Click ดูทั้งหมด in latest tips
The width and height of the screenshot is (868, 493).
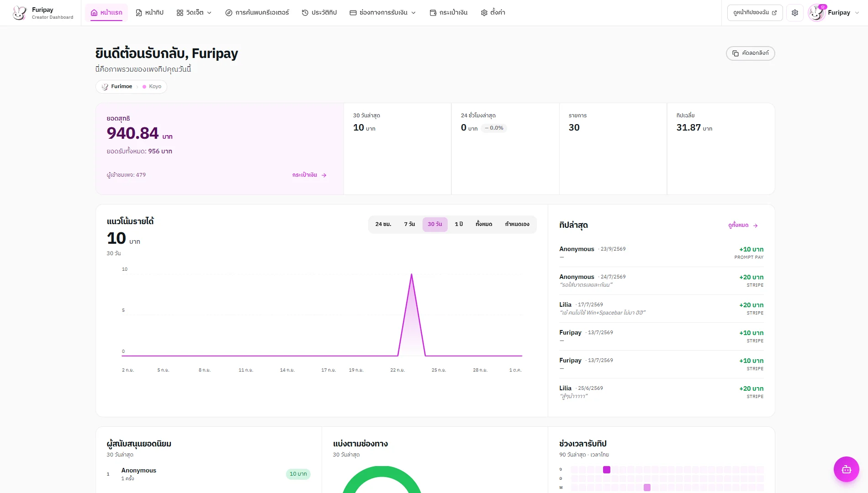tap(743, 226)
